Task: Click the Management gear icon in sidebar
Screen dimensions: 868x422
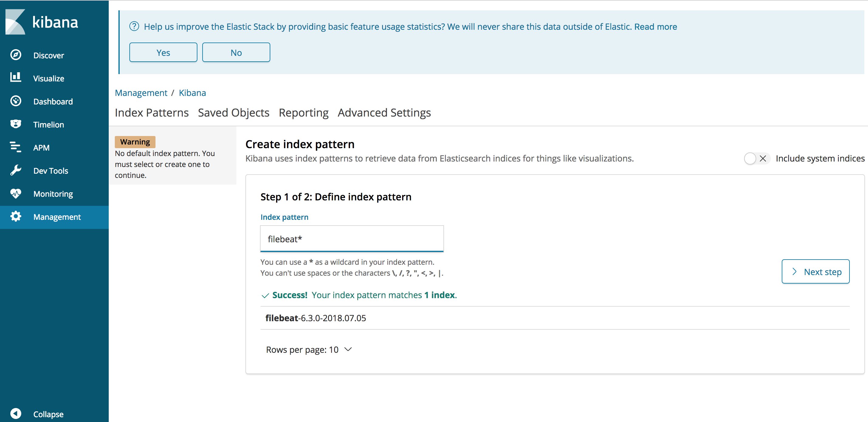Action: pos(15,217)
